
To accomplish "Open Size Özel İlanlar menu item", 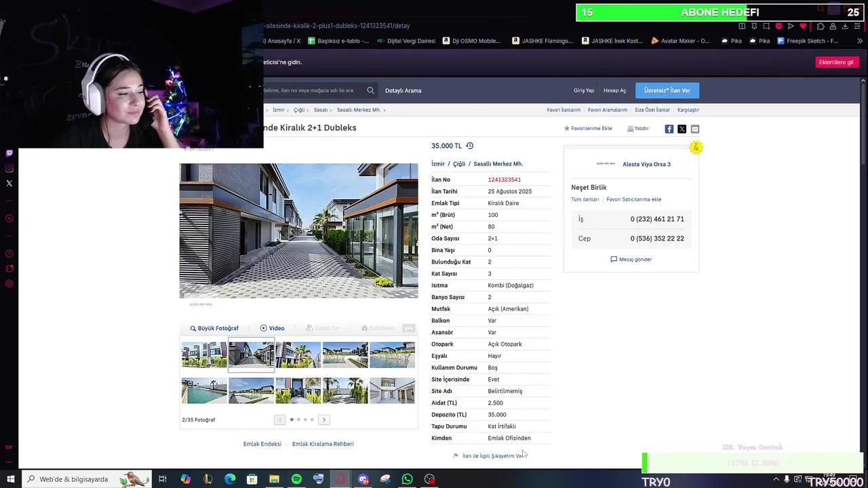I will 652,110.
